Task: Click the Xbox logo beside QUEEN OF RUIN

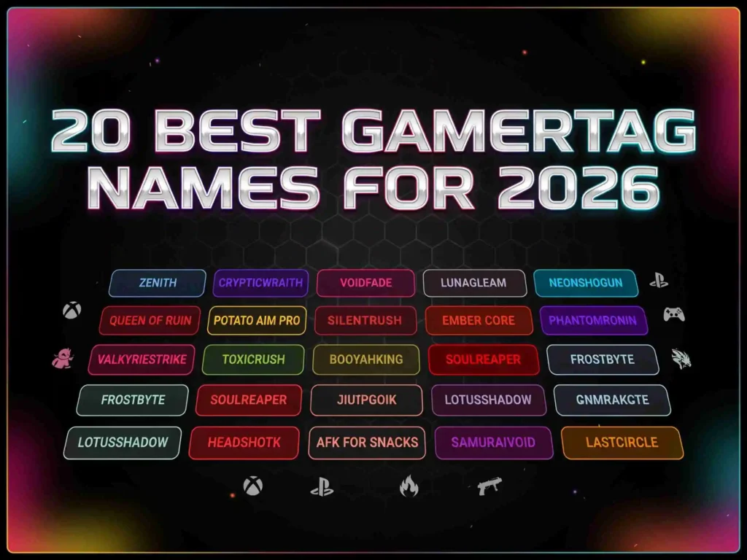Action: [72, 311]
